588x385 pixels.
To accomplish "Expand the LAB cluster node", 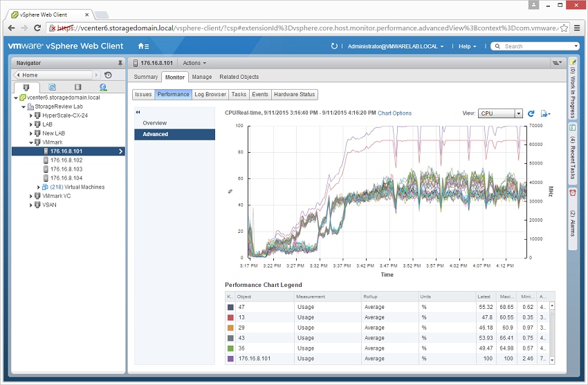I will [31, 124].
